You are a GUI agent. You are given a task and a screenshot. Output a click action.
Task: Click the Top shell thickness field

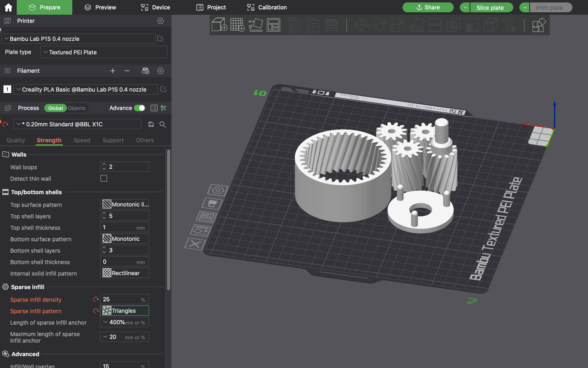125,227
